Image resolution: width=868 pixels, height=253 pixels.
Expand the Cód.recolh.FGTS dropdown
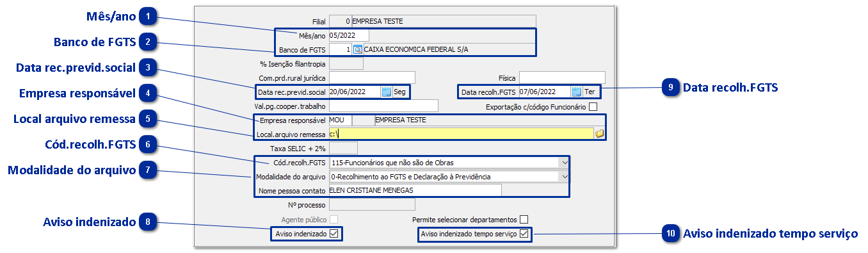pos(564,163)
